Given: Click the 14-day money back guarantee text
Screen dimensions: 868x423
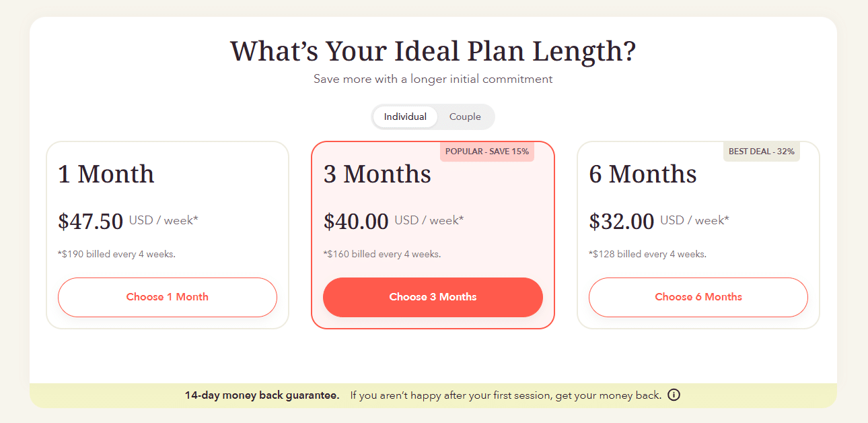Looking at the screenshot, I should point(261,395).
